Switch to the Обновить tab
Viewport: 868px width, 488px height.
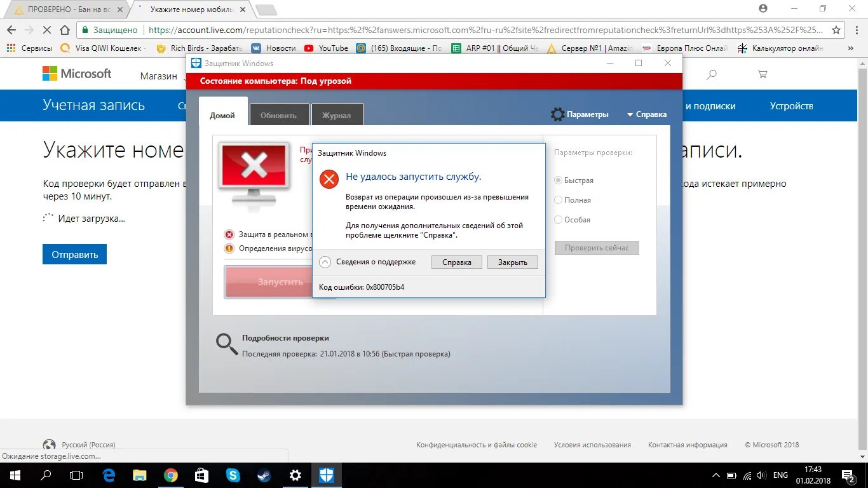point(278,114)
